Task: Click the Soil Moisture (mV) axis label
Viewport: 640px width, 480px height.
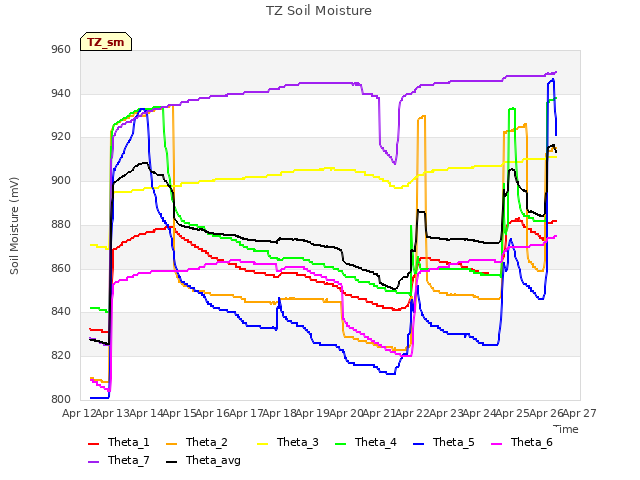Action: coord(14,226)
